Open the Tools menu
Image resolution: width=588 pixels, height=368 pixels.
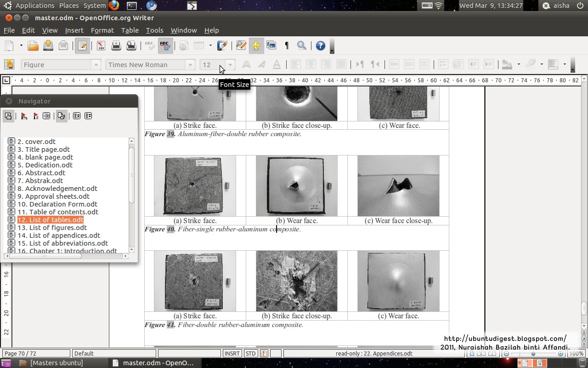(154, 30)
